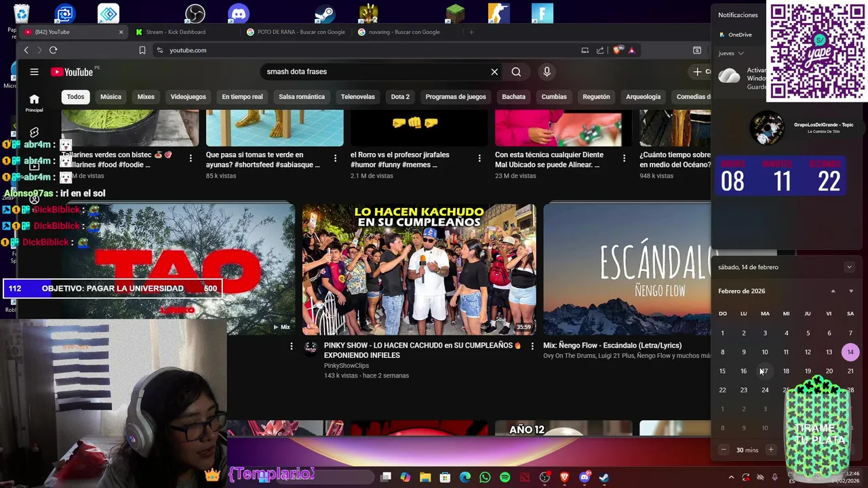
Task: Switch to Brave browser taskbar icon
Action: (564, 477)
